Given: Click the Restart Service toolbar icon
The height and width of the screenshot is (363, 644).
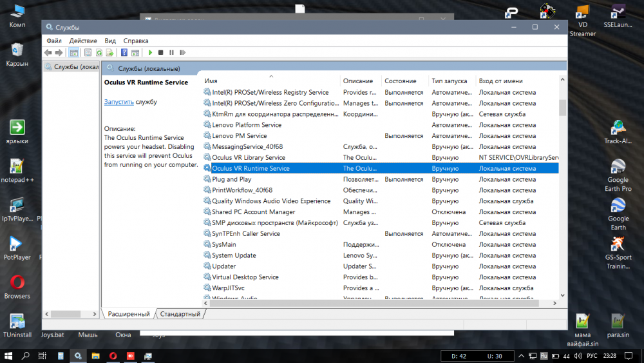Looking at the screenshot, I should pyautogui.click(x=181, y=53).
